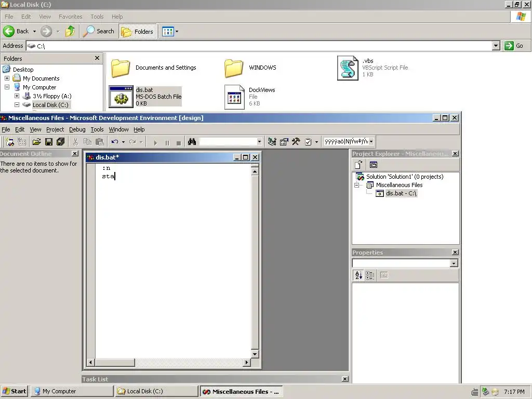Open the dropdown arrow beside Task List icon
The height and width of the screenshot is (399, 532).
coord(316,142)
